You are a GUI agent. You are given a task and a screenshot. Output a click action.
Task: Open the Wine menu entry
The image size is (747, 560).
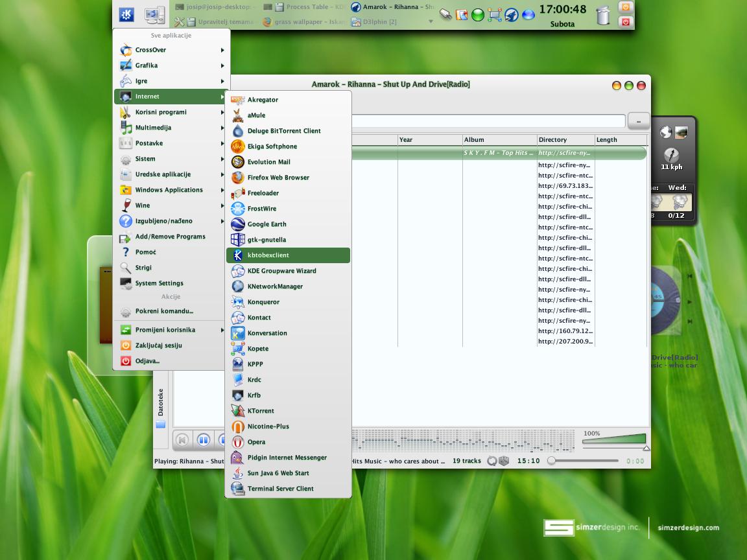coord(171,205)
